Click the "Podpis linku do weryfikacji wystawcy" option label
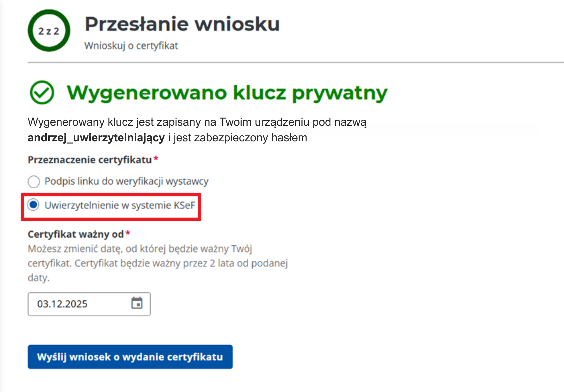Viewport: 564px width, 392px height. 126,182
